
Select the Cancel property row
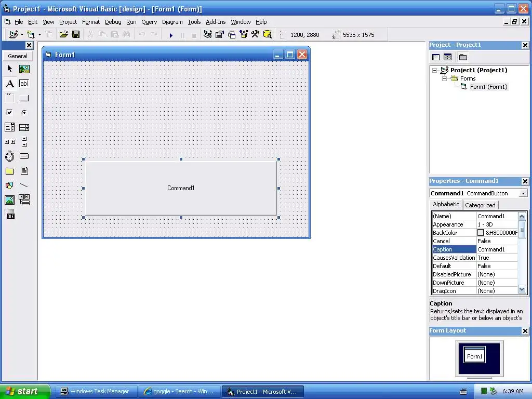tap(475, 241)
